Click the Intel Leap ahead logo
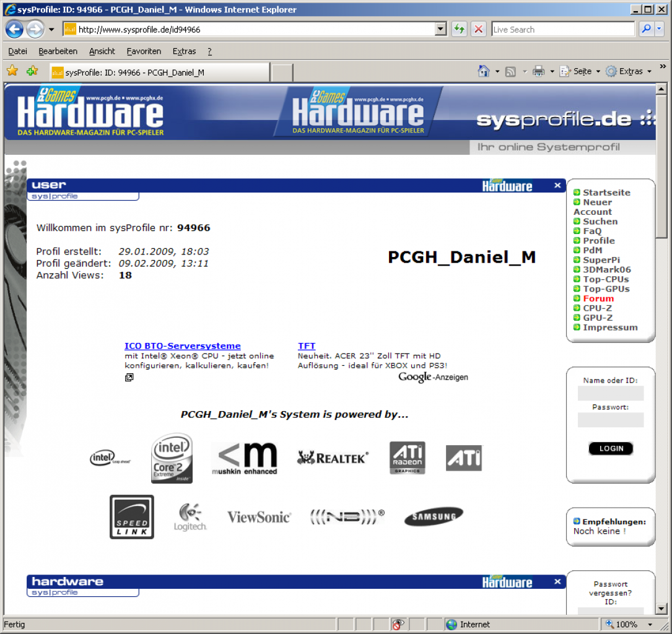 tap(110, 458)
